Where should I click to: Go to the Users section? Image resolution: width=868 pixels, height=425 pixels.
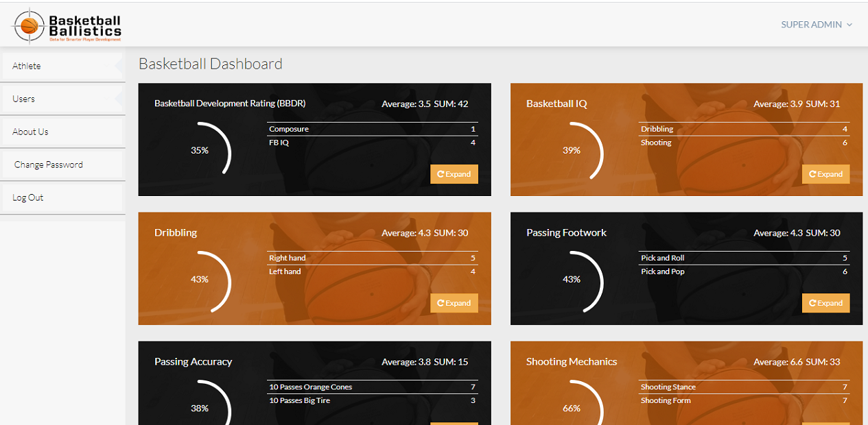(24, 99)
